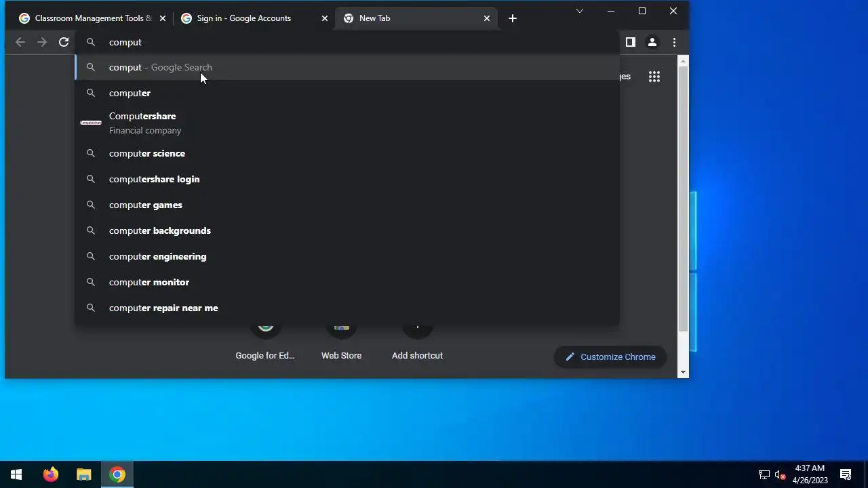Select 'computer science' suggestion

347,153
